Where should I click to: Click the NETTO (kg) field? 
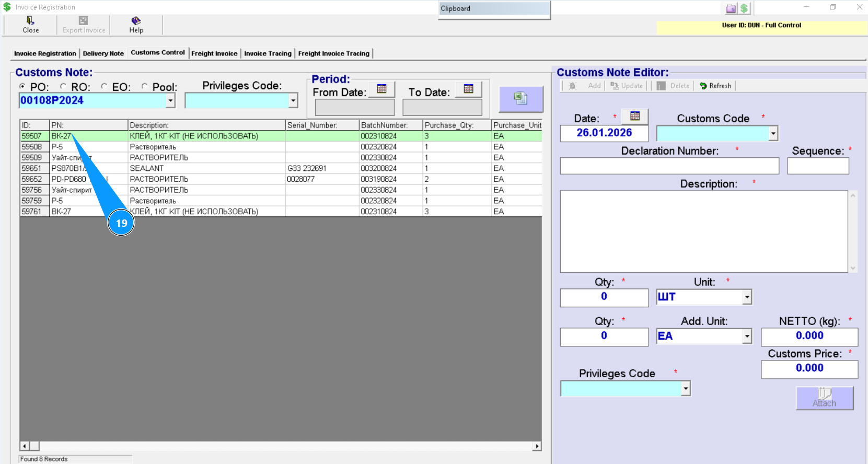point(809,337)
